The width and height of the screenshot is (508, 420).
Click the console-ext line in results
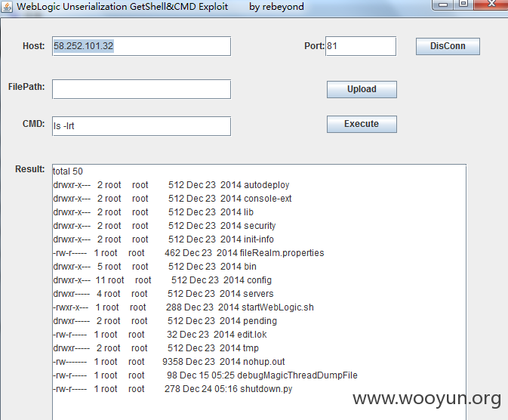[x=172, y=199]
